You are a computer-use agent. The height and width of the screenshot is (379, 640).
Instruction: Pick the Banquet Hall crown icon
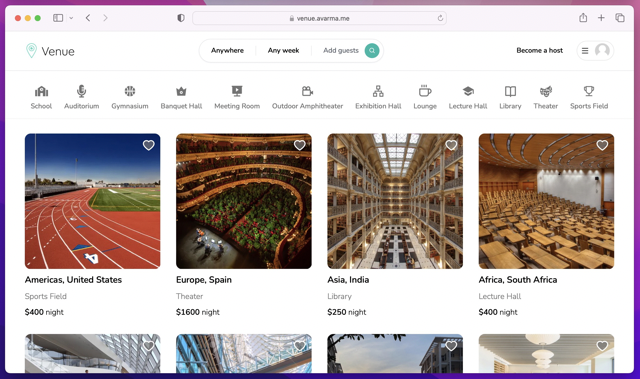click(x=181, y=91)
